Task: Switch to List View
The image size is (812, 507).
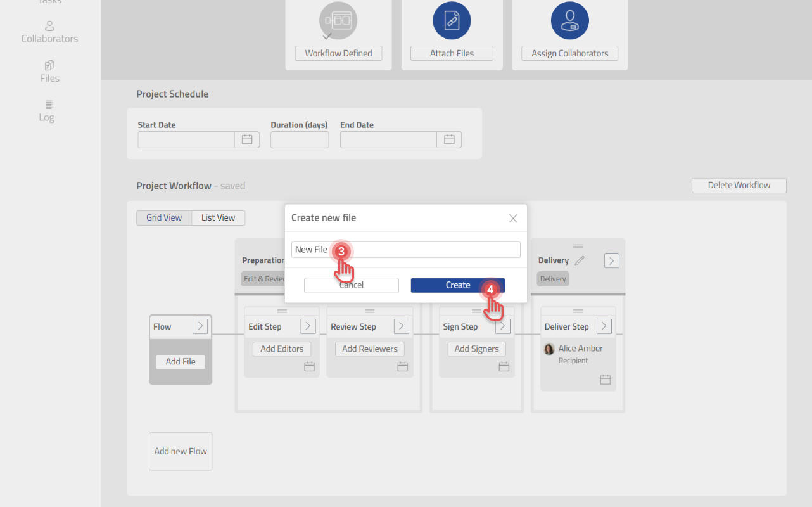Action: 219,217
